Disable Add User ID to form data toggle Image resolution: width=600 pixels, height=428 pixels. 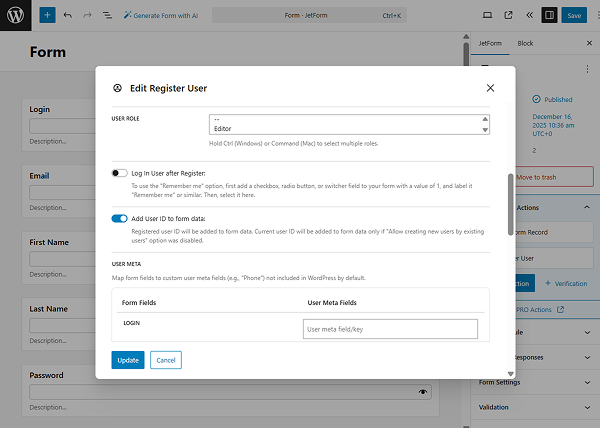119,218
